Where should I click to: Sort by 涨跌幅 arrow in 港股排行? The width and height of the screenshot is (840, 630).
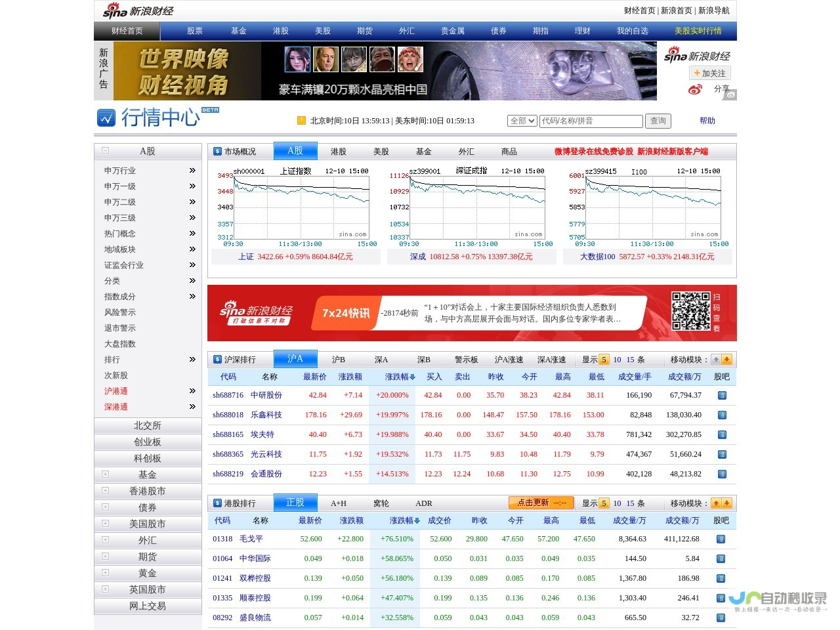pyautogui.click(x=417, y=521)
